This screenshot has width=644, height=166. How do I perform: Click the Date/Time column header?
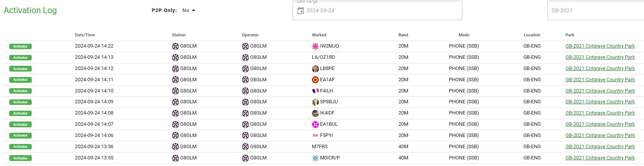(85, 35)
